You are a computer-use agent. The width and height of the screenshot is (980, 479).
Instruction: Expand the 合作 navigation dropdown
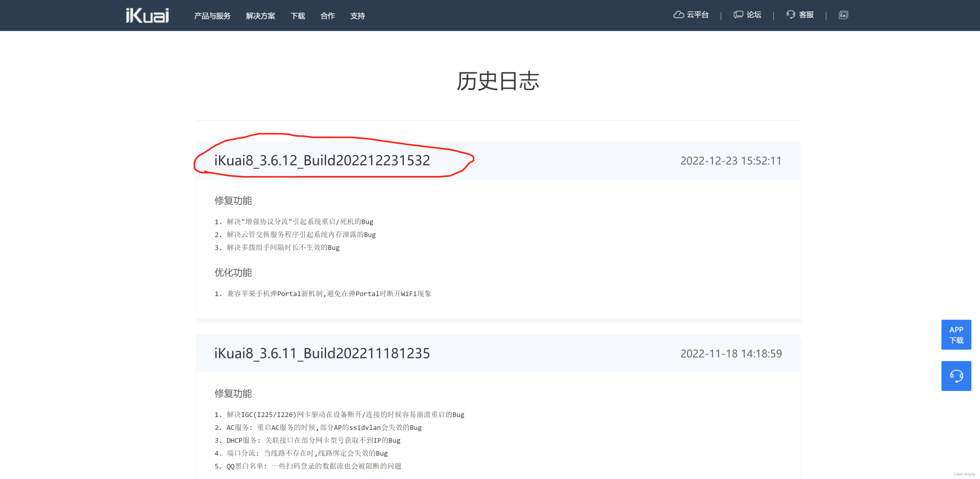[x=327, y=16]
